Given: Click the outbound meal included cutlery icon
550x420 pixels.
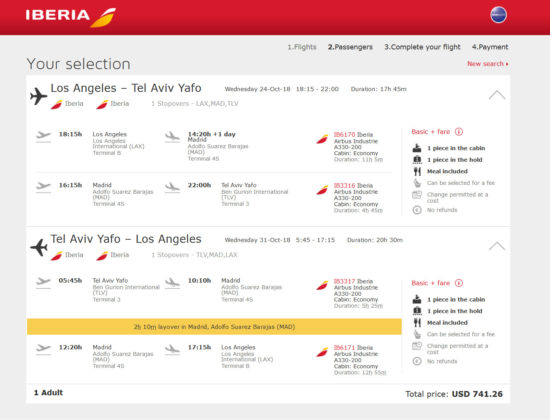Looking at the screenshot, I should coord(417,171).
